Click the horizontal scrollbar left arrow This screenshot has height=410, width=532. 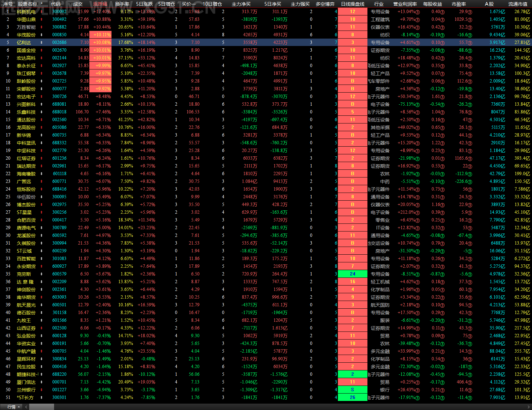(27, 407)
